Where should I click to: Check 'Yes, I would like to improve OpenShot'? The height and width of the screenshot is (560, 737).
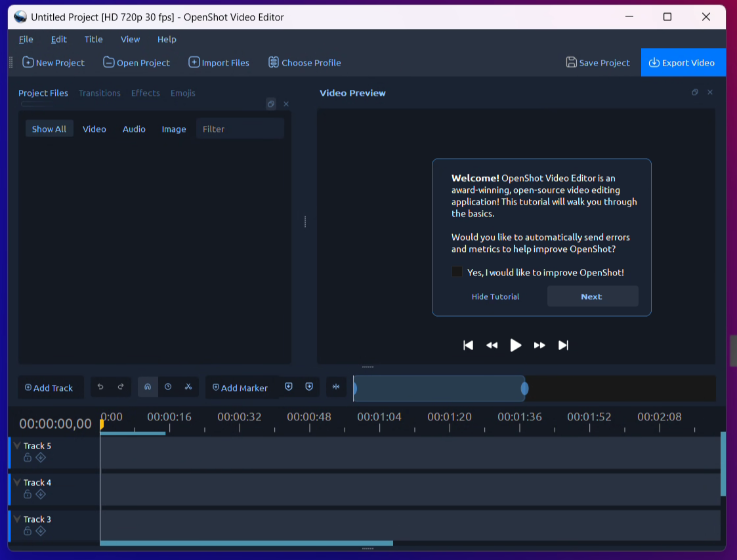click(457, 271)
